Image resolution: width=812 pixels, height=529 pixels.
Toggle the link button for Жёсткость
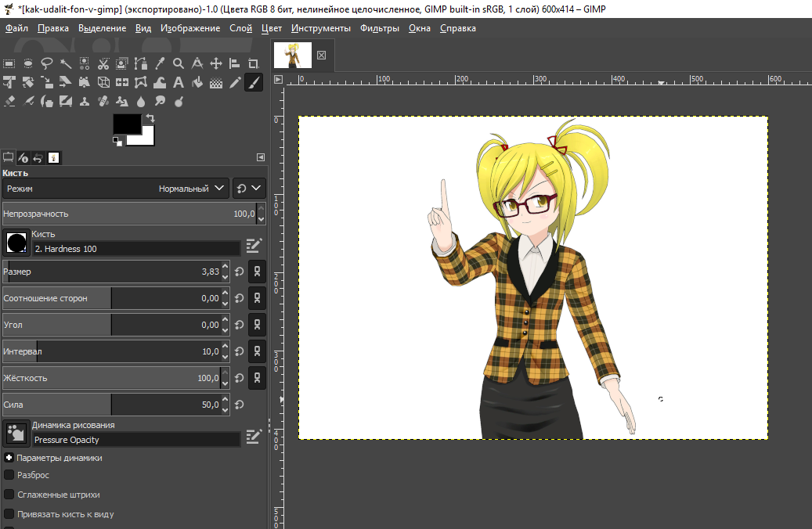(x=257, y=378)
